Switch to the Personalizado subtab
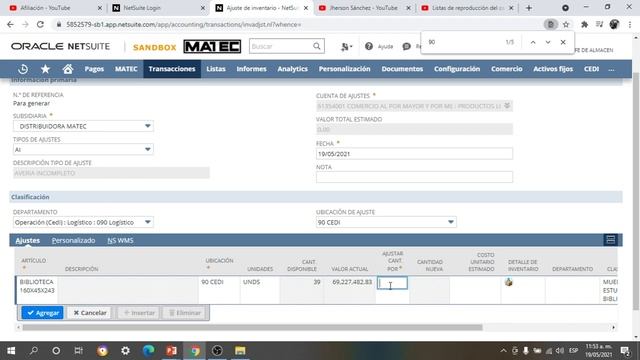The height and width of the screenshot is (360, 640). (x=73, y=240)
